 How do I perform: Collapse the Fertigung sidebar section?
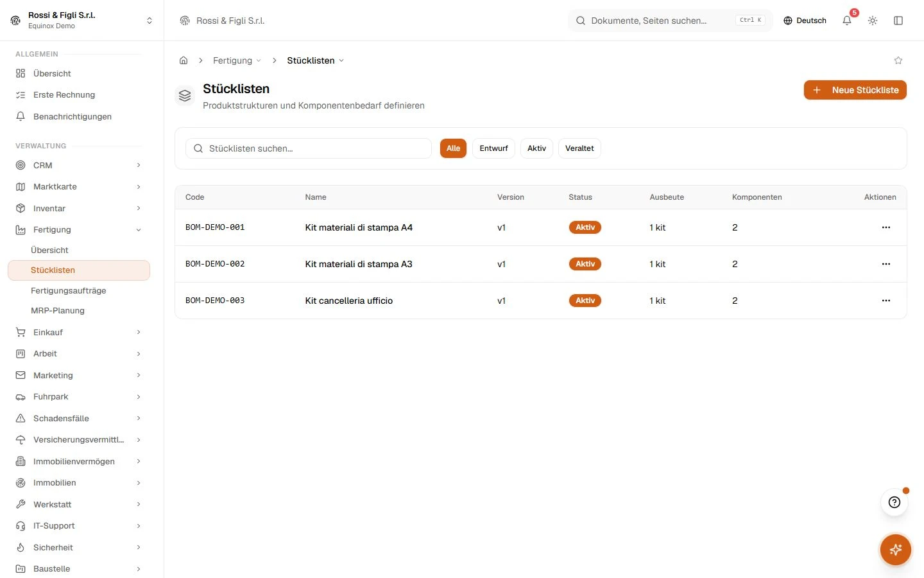pos(79,230)
